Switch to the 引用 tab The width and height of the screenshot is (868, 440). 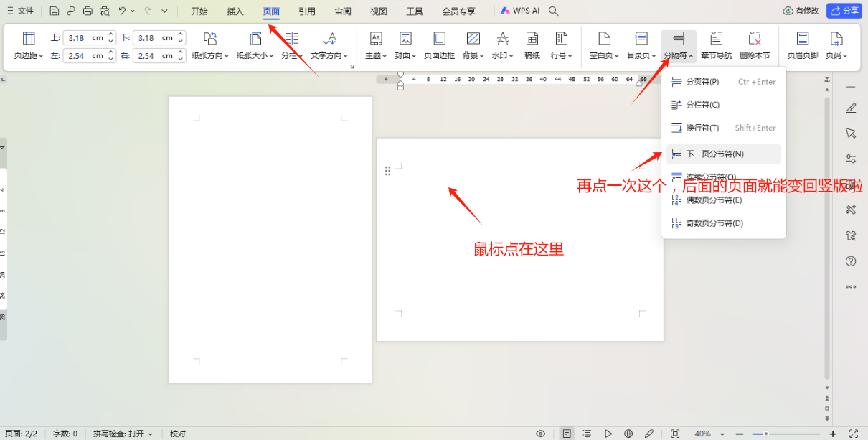point(307,11)
